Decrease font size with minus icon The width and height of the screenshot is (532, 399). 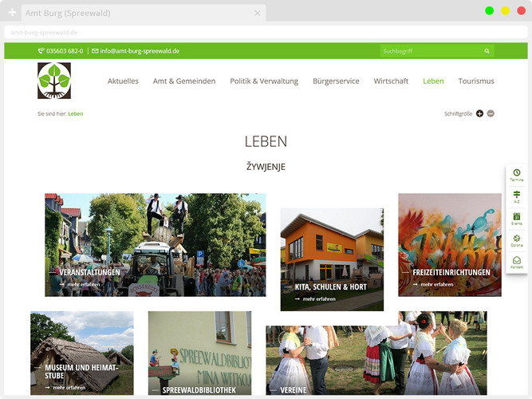tap(491, 113)
